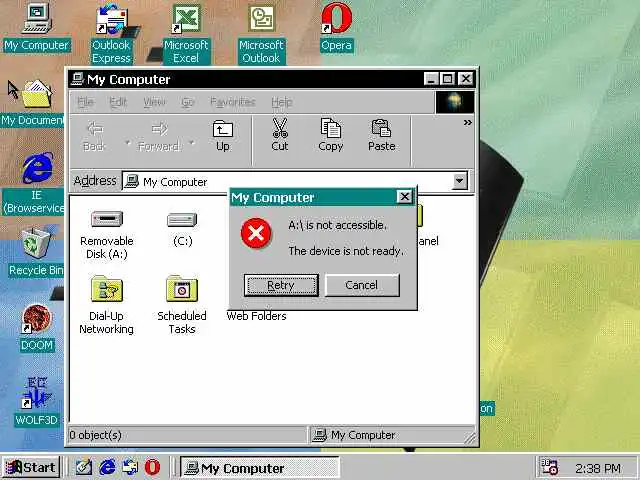Click Cancel in the error dialog
640x480 pixels.
[x=362, y=285]
